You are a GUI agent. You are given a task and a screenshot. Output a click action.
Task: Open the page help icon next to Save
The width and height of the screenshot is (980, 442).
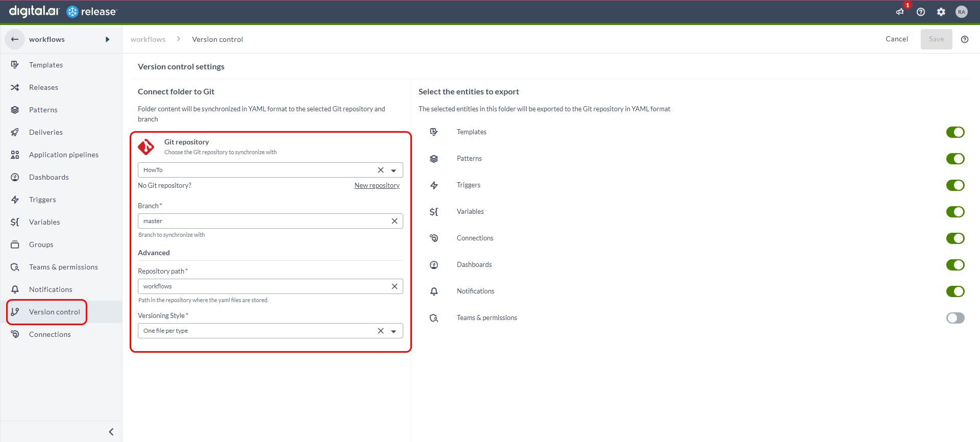tap(965, 39)
